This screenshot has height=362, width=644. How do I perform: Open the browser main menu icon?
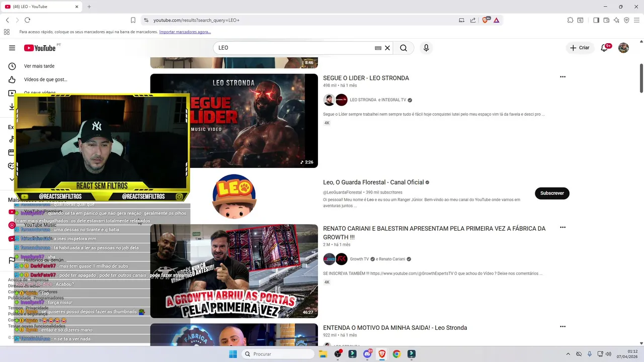(x=636, y=20)
